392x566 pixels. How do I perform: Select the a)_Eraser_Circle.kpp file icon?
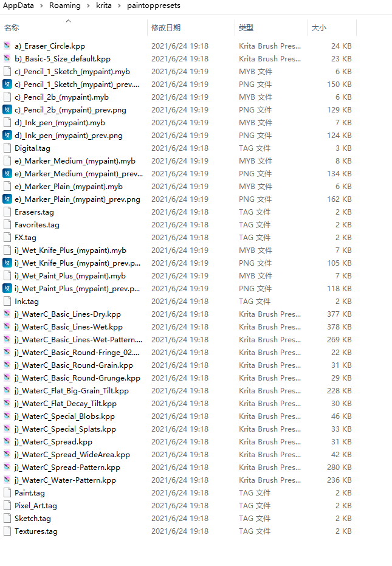(x=7, y=46)
